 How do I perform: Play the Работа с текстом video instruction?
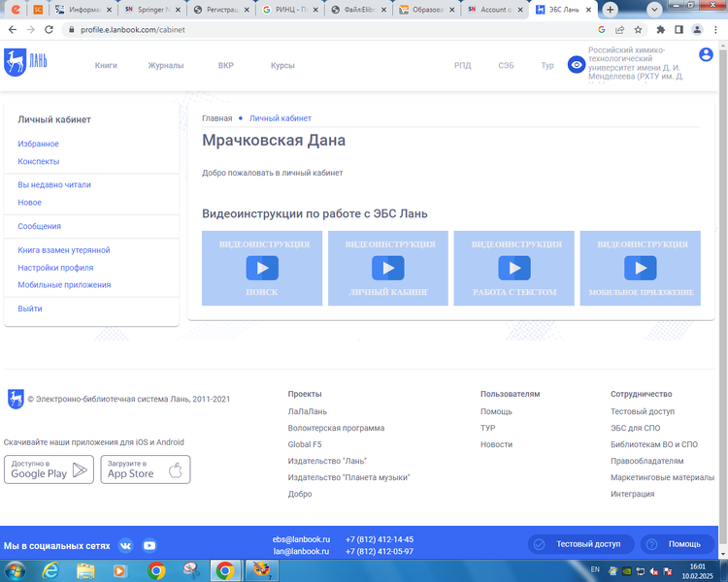(514, 268)
